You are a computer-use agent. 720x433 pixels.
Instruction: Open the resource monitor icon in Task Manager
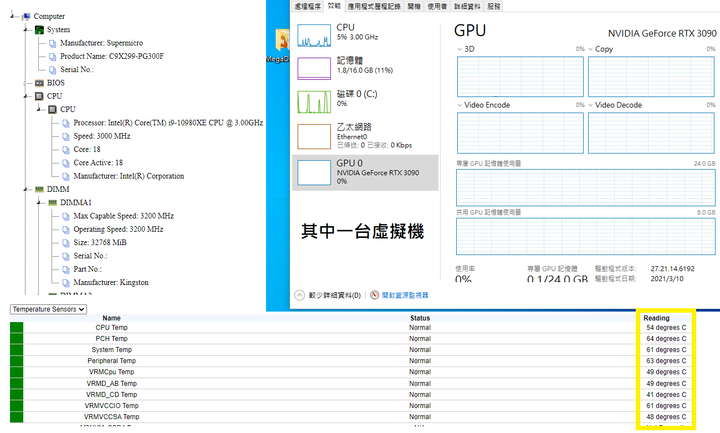click(375, 295)
